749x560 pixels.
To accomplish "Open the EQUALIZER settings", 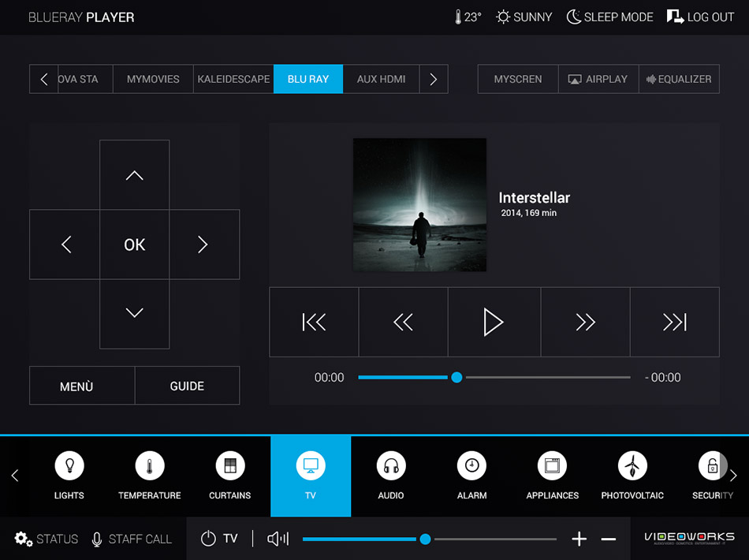I will tap(680, 79).
